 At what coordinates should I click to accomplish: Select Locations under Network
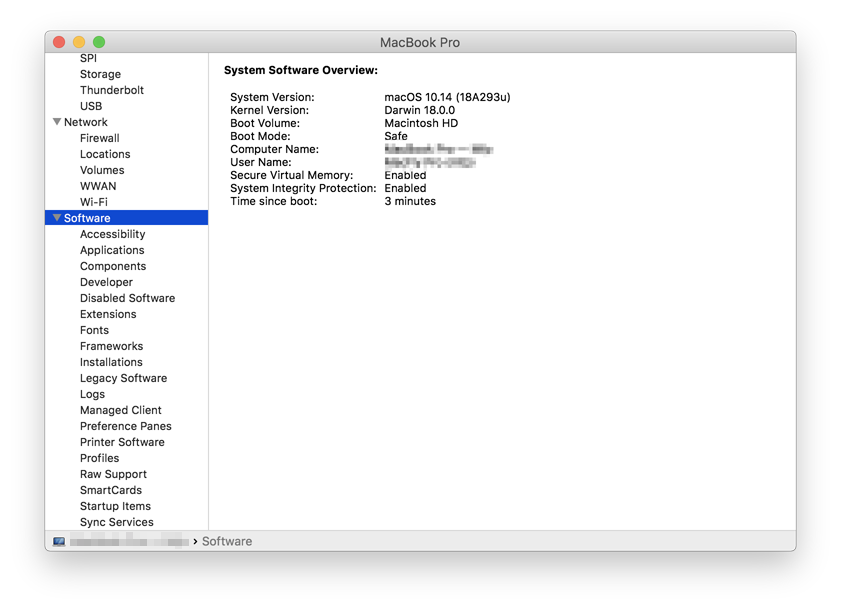pos(105,154)
